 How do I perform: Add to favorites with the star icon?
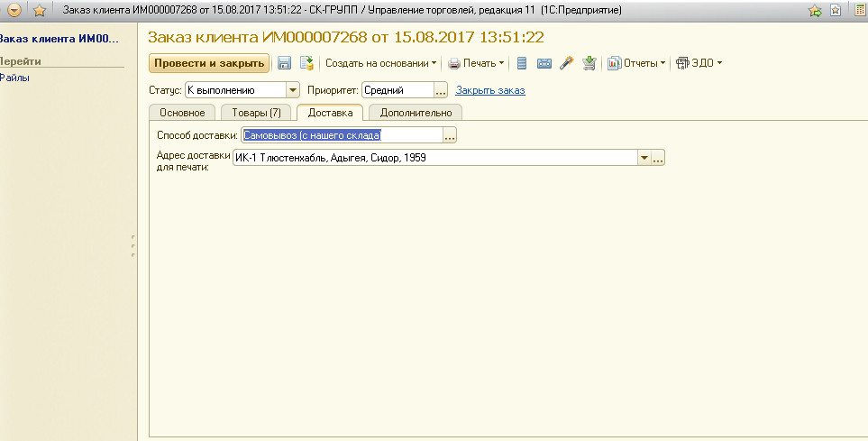coord(40,10)
